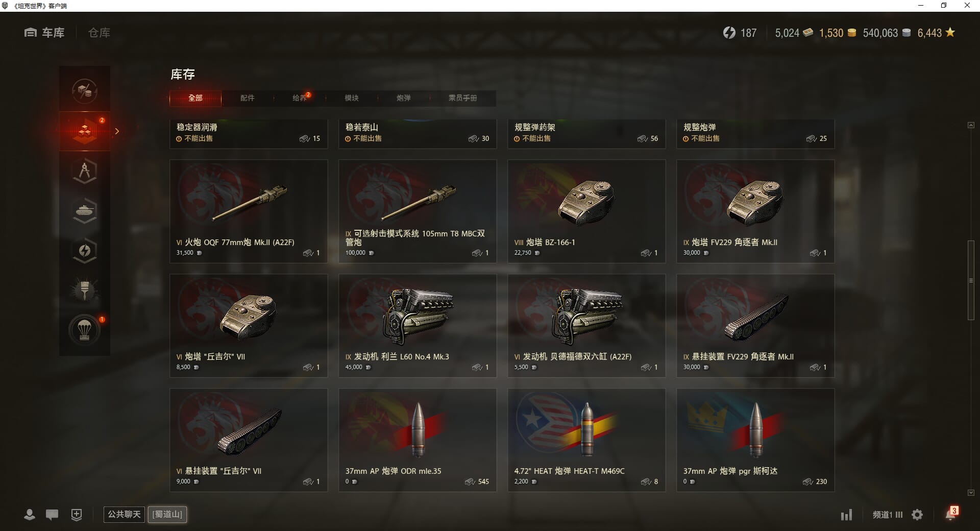This screenshot has width=980, height=531.
Task: Open the tank vehicles sidebar icon
Action: click(x=85, y=211)
